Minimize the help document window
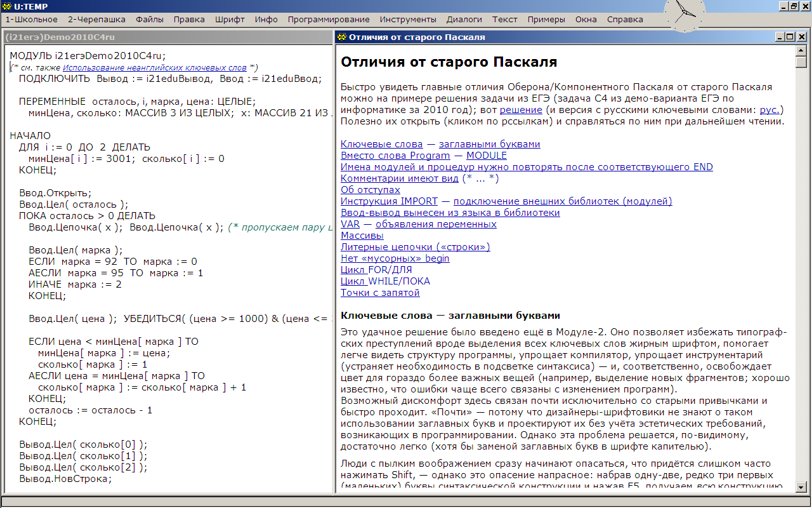 point(780,37)
